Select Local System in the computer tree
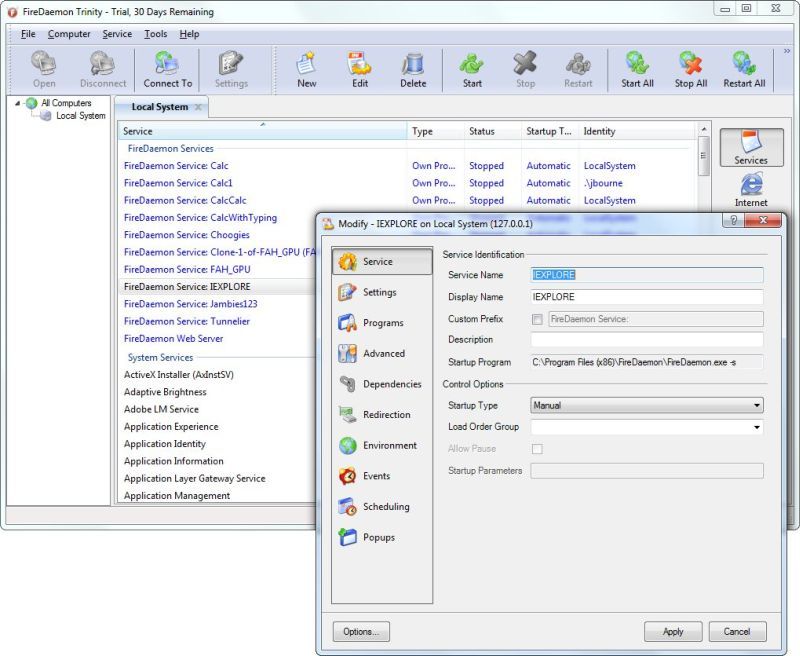 click(81, 116)
